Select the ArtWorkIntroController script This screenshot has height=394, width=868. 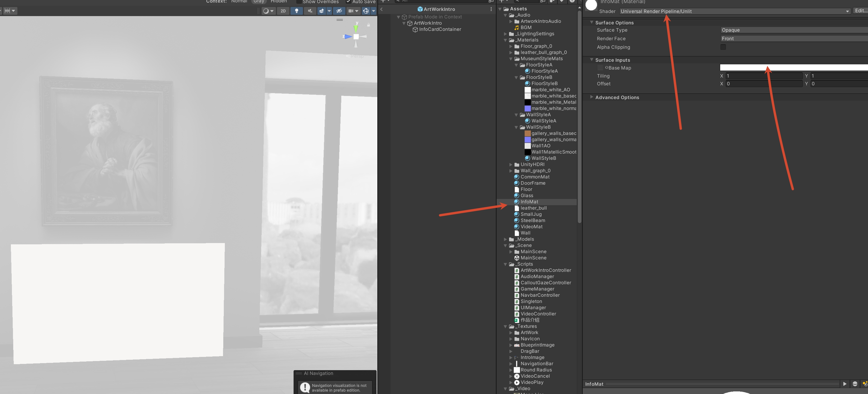coord(546,271)
